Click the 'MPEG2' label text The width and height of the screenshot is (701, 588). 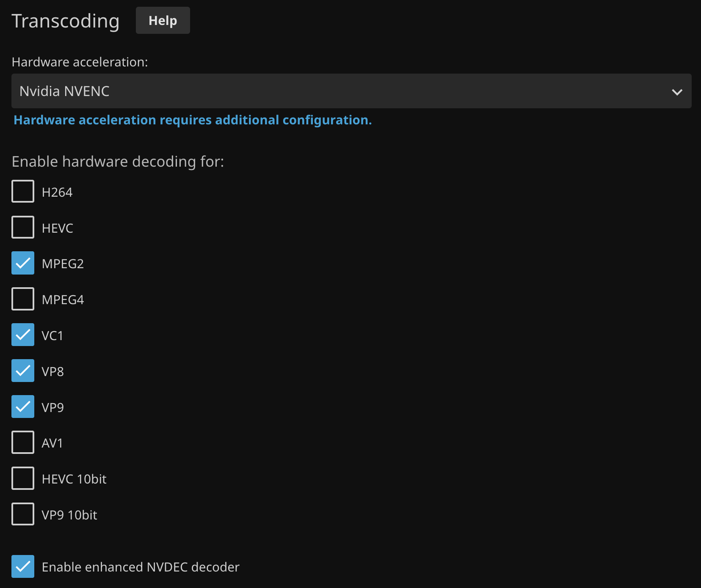(x=63, y=264)
